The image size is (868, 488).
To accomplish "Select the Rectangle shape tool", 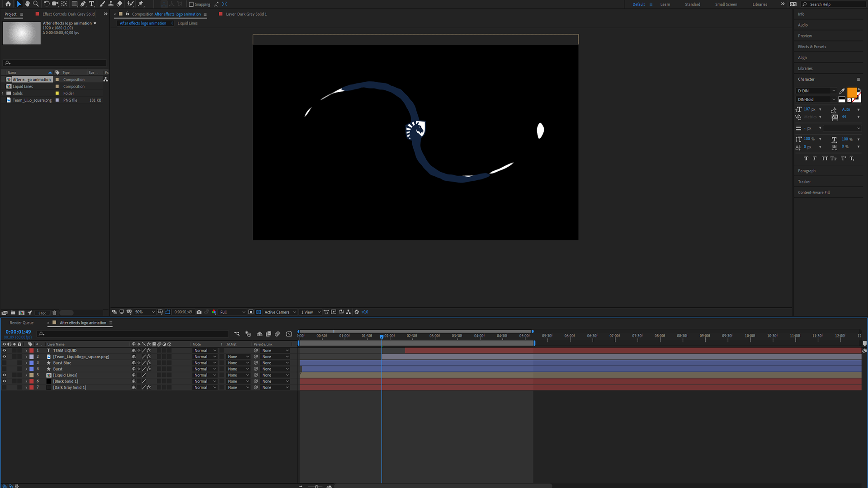I will [75, 4].
